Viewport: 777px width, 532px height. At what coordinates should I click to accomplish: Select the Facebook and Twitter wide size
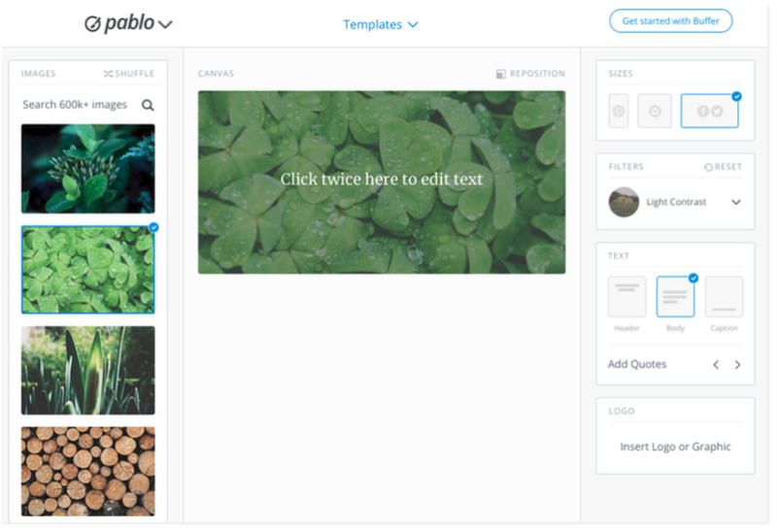[710, 111]
